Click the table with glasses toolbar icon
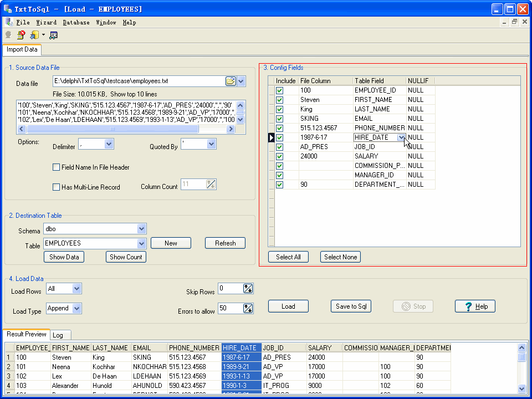This screenshot has height=399, width=532. [x=53, y=35]
